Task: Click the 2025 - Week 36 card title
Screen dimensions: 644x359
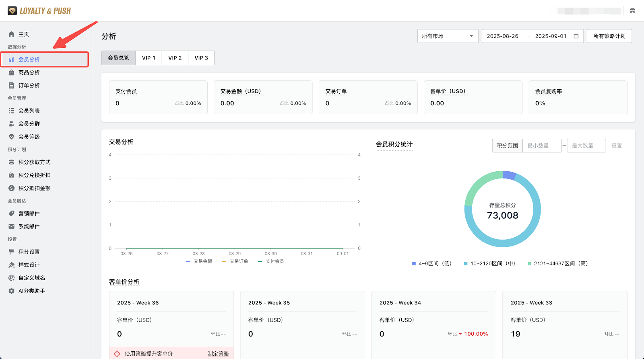Action: (138, 303)
